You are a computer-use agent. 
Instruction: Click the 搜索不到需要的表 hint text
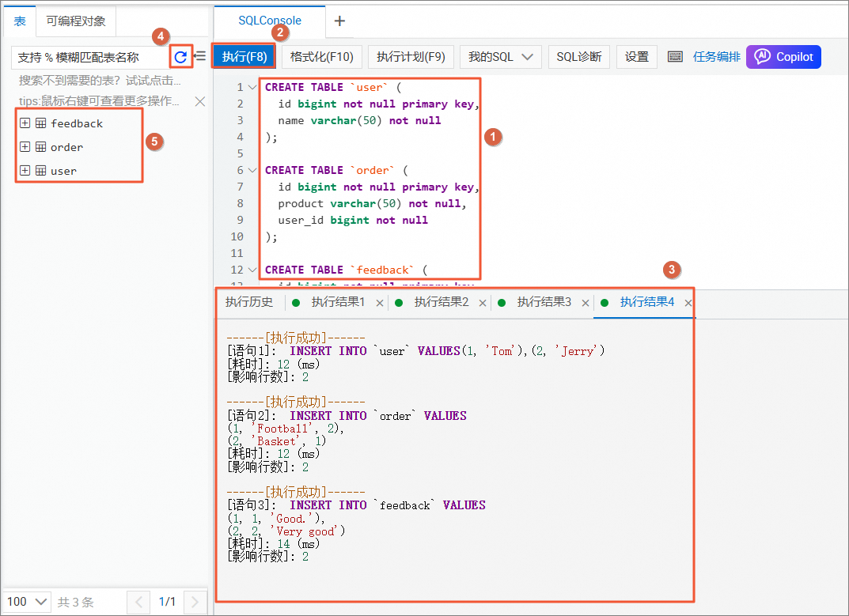coord(100,81)
